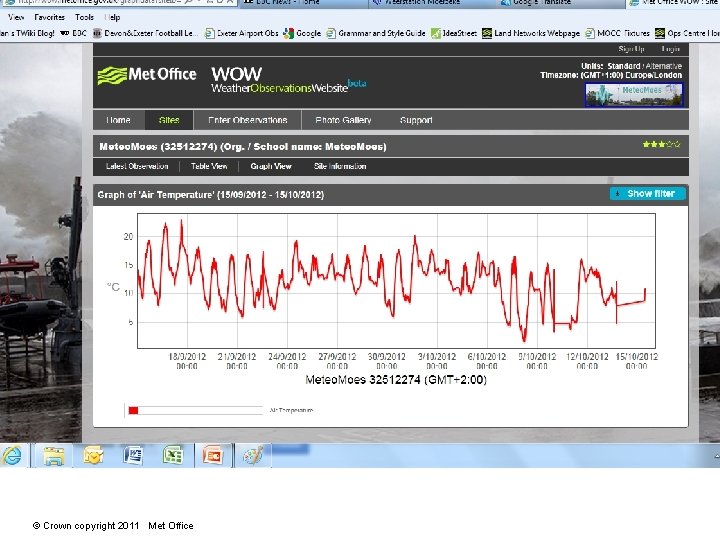Switch units to Alternative
This screenshot has height=540, width=720.
[x=664, y=66]
